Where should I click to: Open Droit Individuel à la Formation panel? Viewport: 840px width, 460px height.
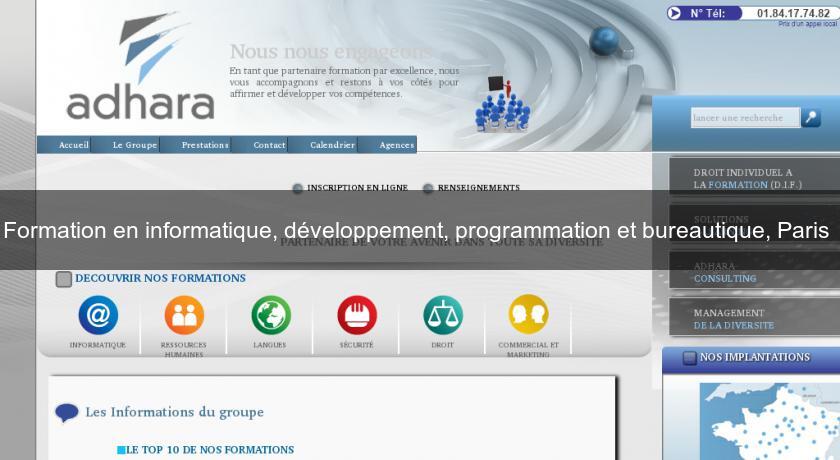coord(754,177)
